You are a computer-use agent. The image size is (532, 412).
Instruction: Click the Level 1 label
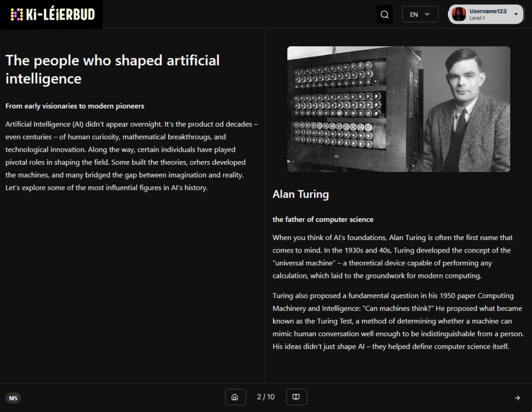[477, 18]
